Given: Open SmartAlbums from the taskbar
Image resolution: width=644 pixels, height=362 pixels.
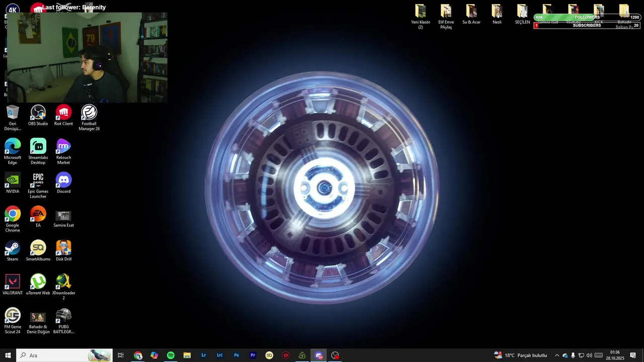Looking at the screenshot, I should coord(269,355).
